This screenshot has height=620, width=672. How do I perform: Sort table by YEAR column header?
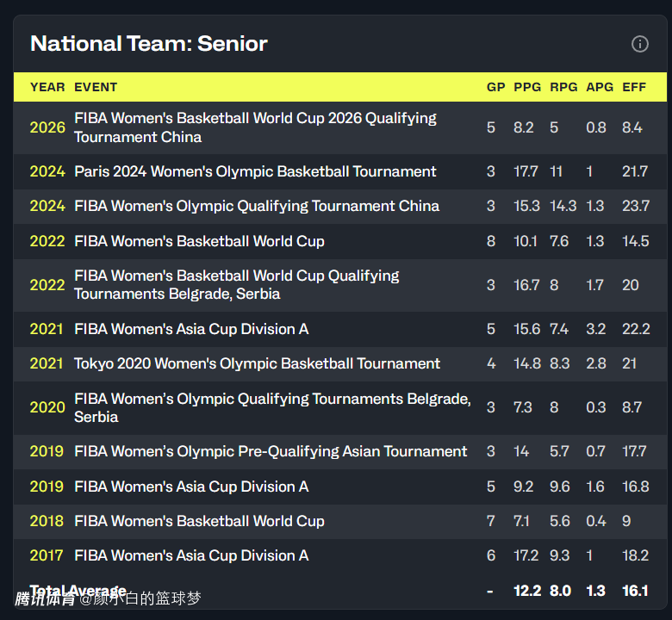pos(47,87)
